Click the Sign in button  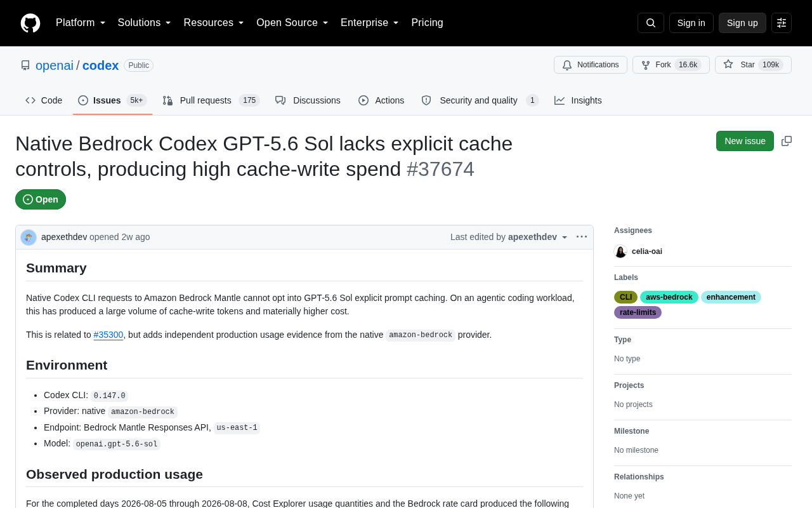tap(691, 23)
